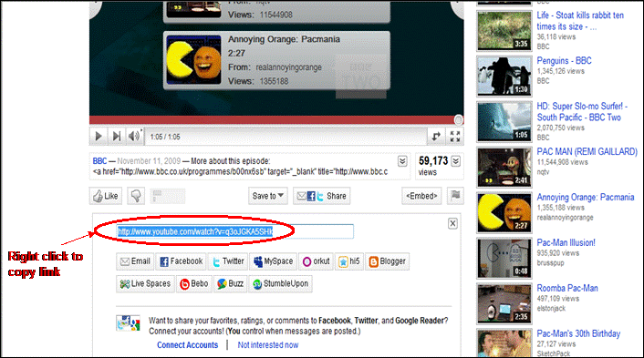Open the Penguins video thumbnail
Screen dimensions: 644x358
[x=504, y=76]
